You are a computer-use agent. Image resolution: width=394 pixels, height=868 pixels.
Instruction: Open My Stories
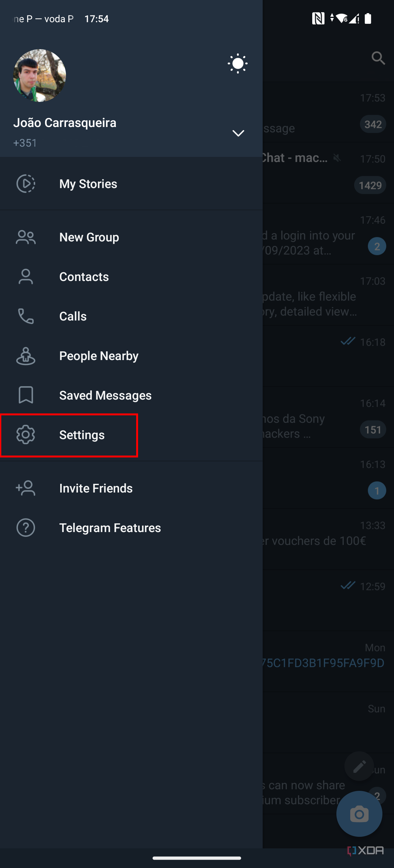[x=88, y=184]
